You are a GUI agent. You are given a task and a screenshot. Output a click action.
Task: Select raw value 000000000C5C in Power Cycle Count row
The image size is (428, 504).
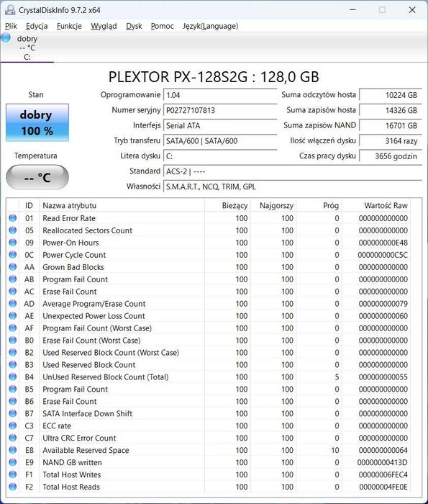(x=383, y=255)
